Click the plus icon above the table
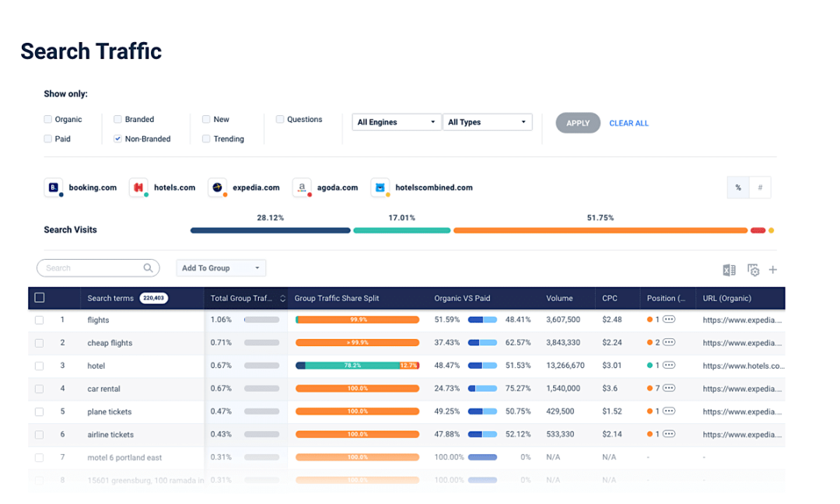 point(773,270)
